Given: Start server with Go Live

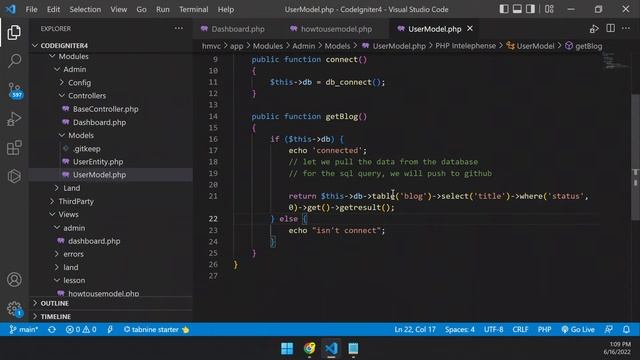Looking at the screenshot, I should [578, 329].
